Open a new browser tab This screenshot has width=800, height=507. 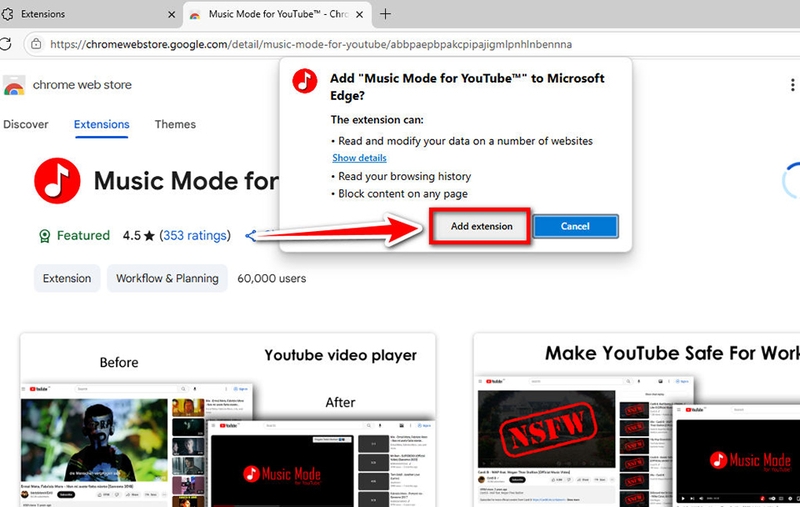[386, 14]
